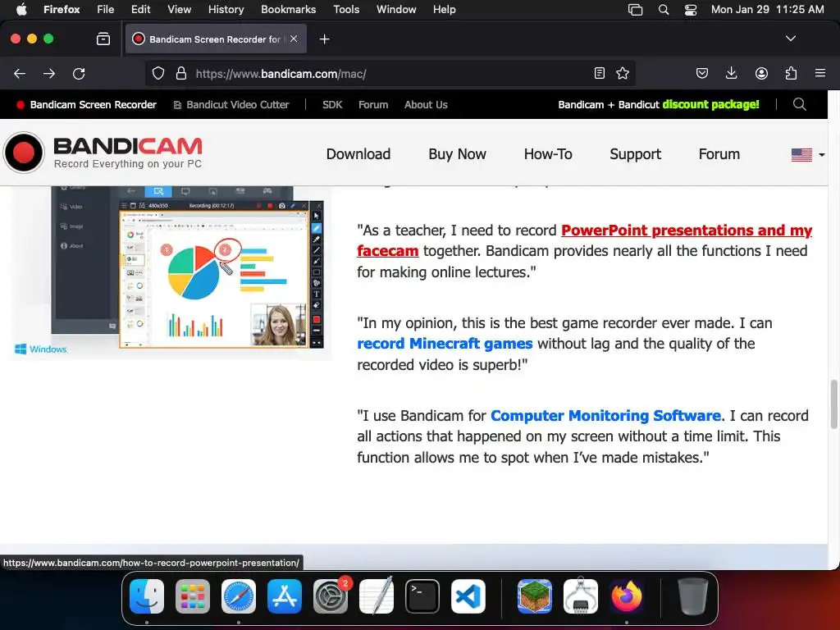Open the Download nav item

[x=358, y=154]
